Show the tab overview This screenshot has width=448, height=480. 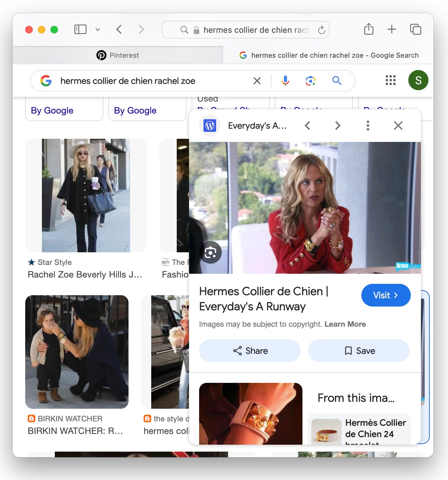click(416, 29)
